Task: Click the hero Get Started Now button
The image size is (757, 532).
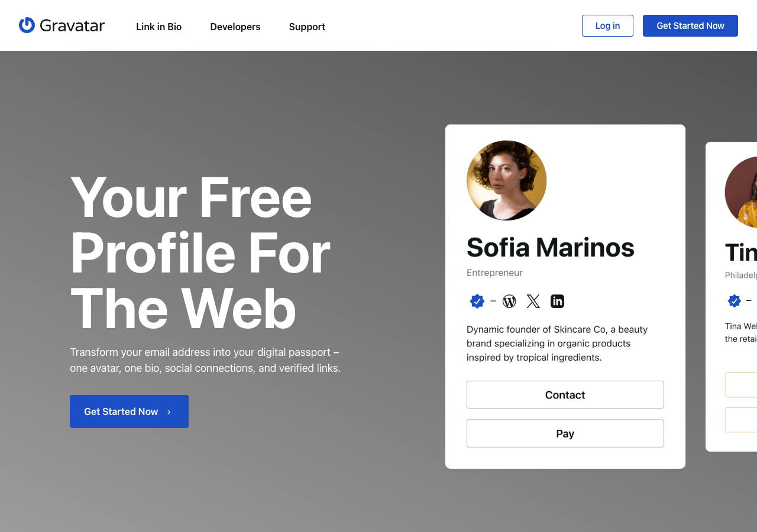Action: point(129,411)
